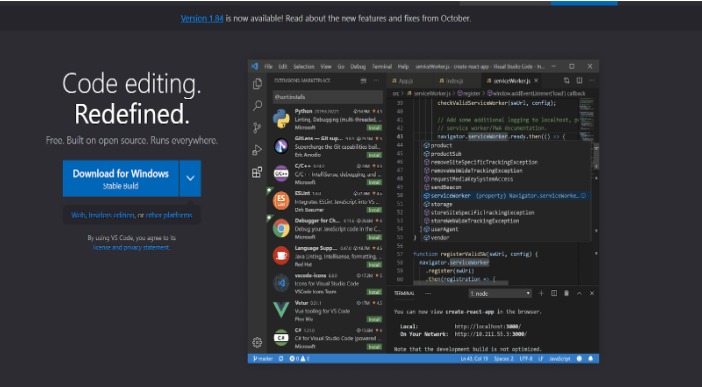Screen dimensions: 702x387
Task: Follow the Insiders edition link
Action: point(111,215)
